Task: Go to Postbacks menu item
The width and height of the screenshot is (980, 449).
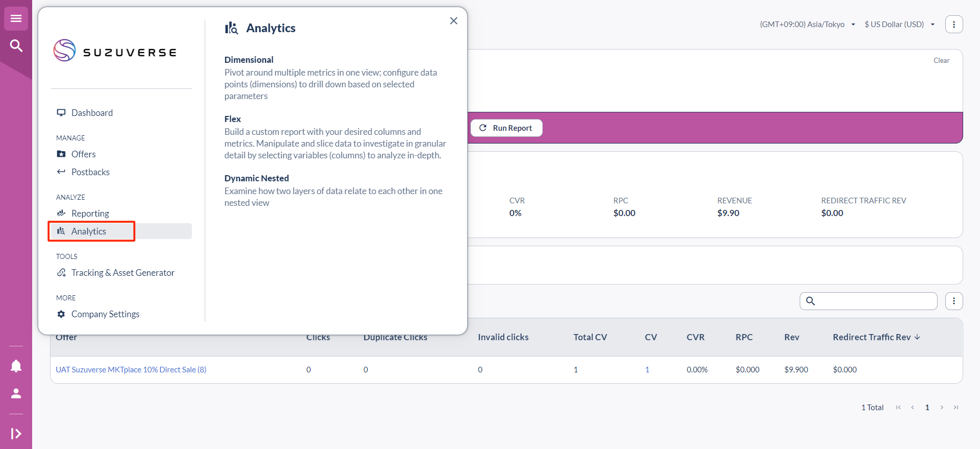Action: coord(90,172)
